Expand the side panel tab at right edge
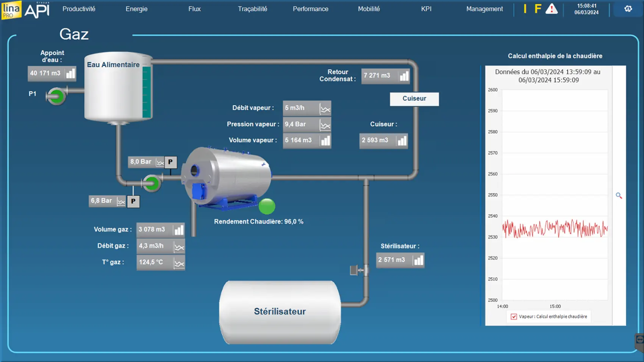Viewport: 644px width, 362px height. pos(639,341)
